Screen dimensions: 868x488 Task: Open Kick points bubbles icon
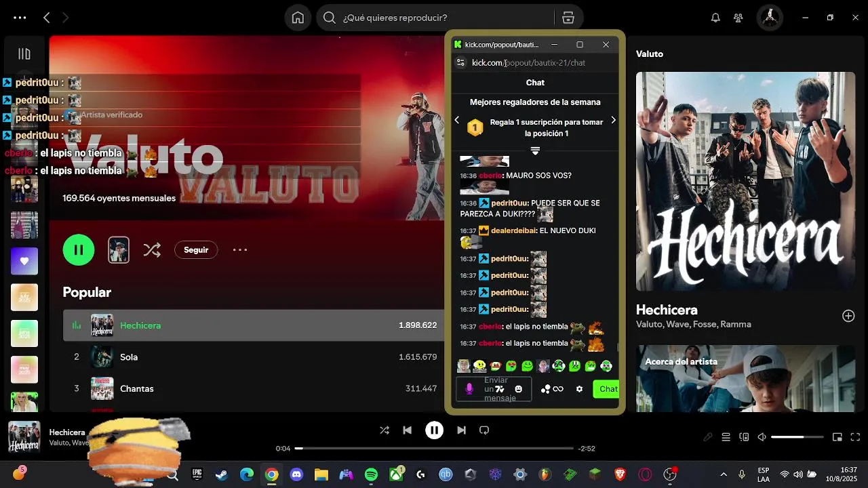546,389
